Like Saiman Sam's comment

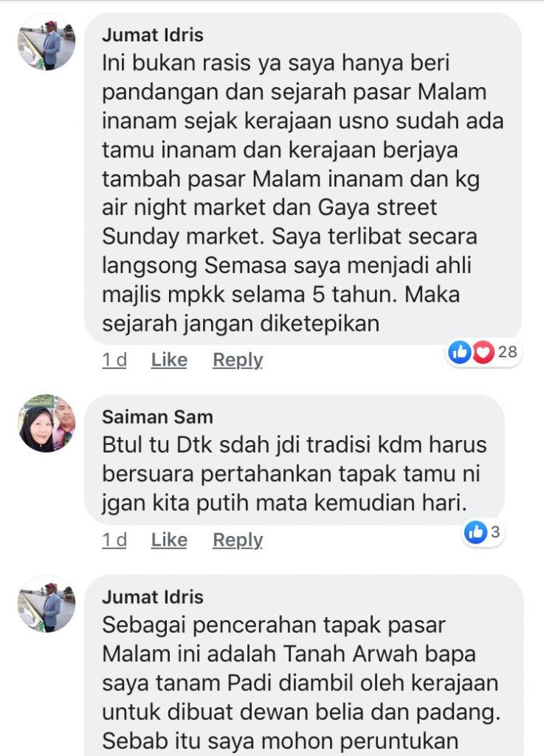coord(169,540)
